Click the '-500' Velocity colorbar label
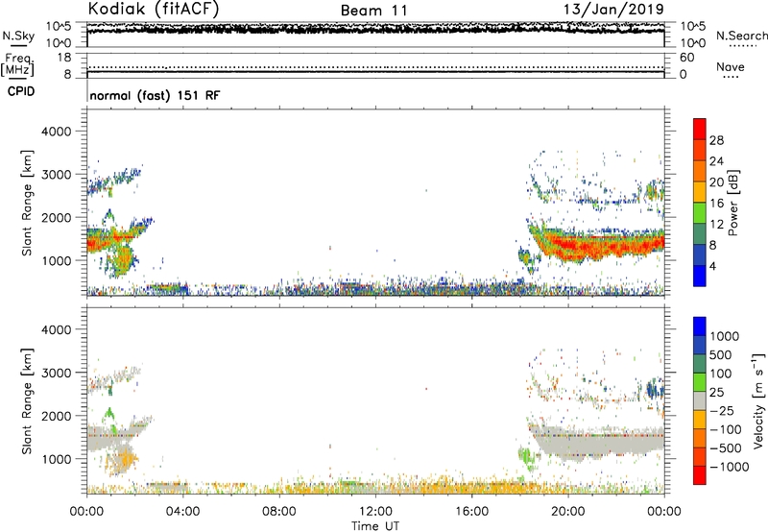The image size is (768, 532). (726, 448)
